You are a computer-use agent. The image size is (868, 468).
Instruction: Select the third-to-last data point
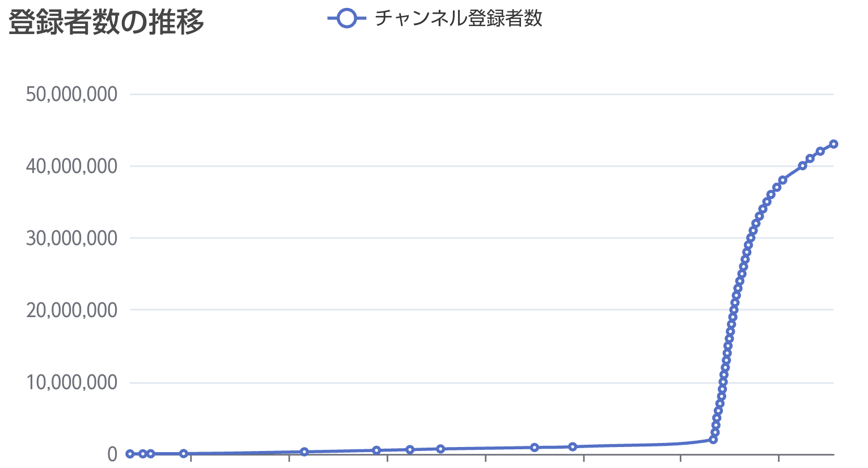(810, 158)
